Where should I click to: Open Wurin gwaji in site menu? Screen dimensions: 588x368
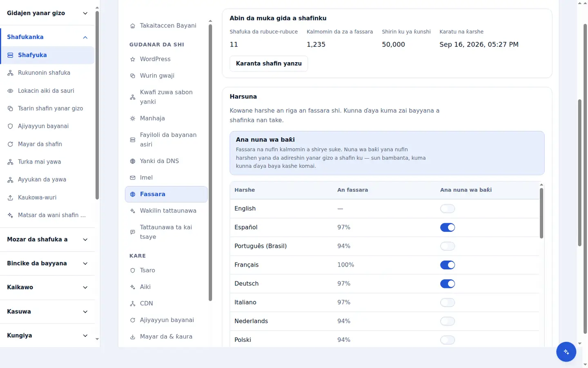click(x=166, y=76)
